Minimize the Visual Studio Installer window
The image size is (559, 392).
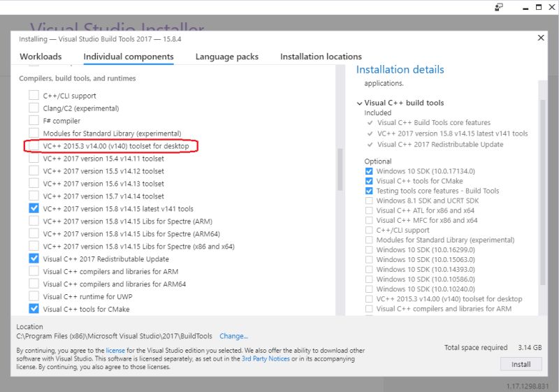(x=525, y=8)
